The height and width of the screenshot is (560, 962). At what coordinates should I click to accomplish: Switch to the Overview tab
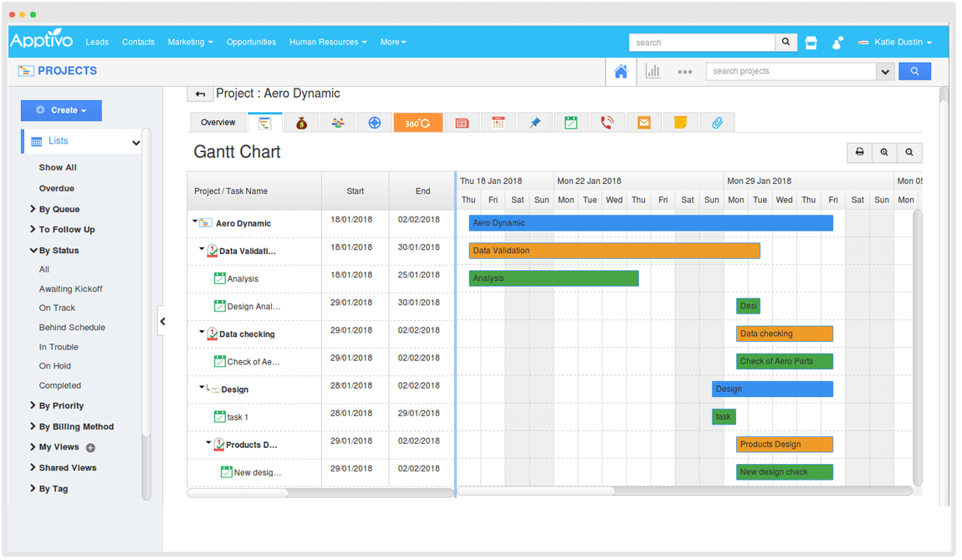pyautogui.click(x=217, y=123)
